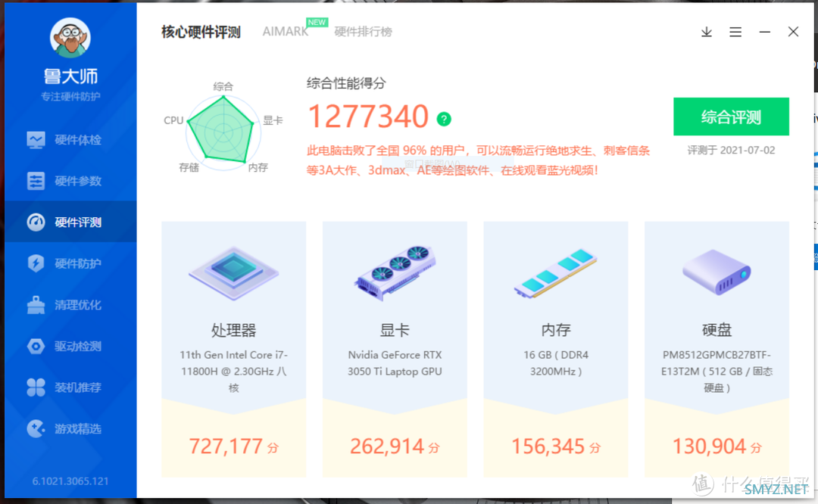
Task: Open the hamburger menu icon
Action: pyautogui.click(x=735, y=32)
